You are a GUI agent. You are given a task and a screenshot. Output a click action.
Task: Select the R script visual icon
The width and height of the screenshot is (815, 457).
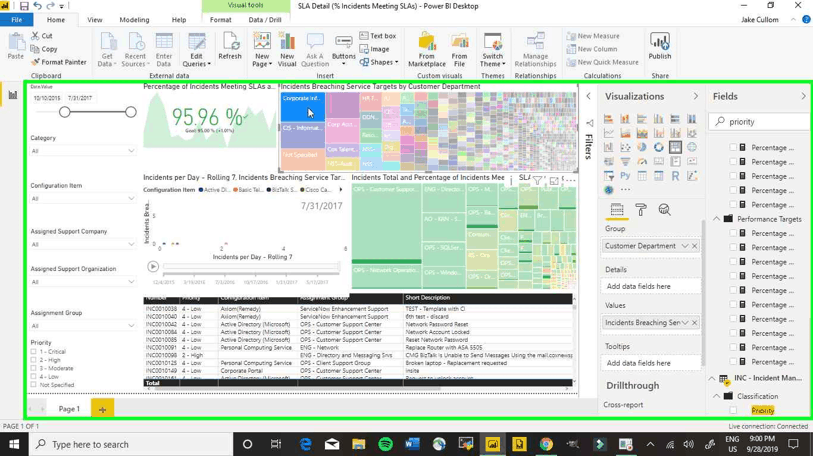[675, 176]
